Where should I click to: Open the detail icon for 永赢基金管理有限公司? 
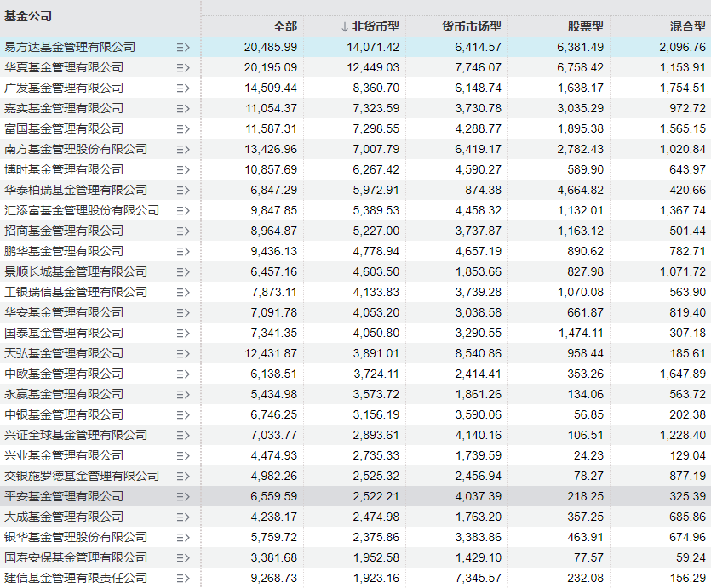183,395
